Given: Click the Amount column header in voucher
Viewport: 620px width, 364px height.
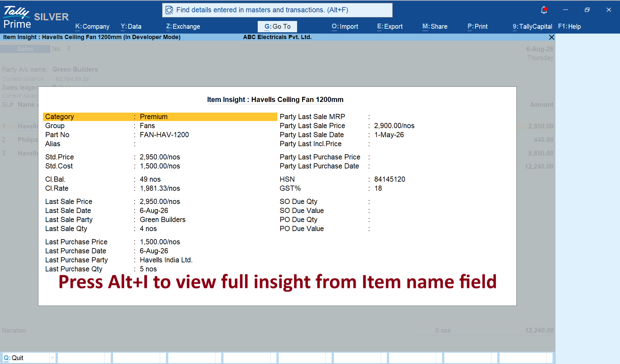Looking at the screenshot, I should [x=542, y=105].
